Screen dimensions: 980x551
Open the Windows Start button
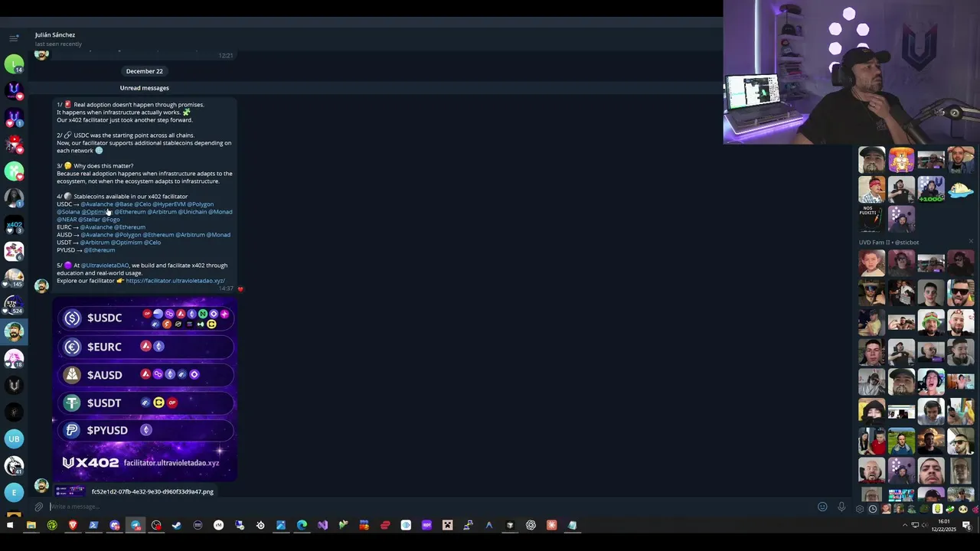click(x=10, y=525)
